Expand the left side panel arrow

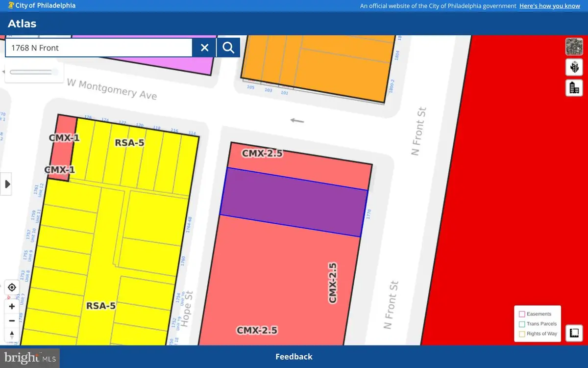point(7,184)
